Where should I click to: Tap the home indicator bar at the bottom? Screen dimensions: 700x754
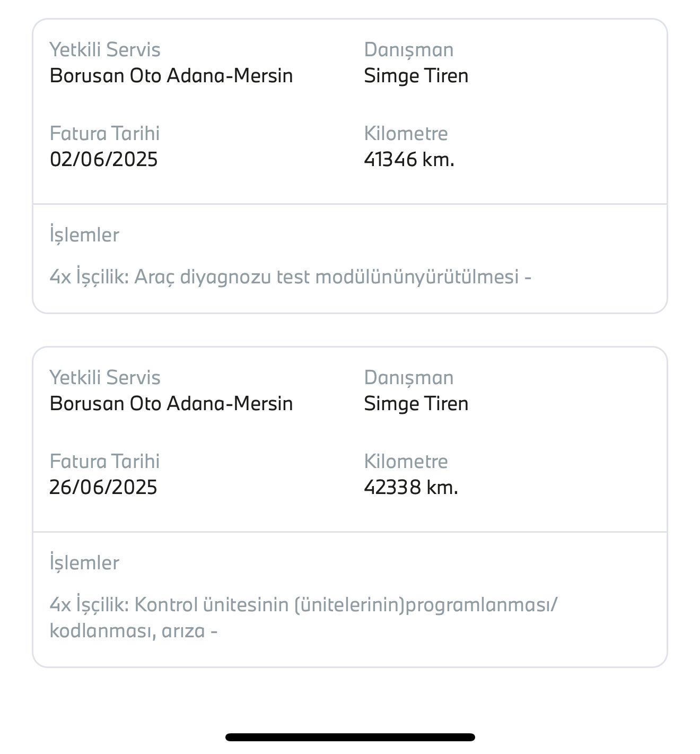(350, 737)
